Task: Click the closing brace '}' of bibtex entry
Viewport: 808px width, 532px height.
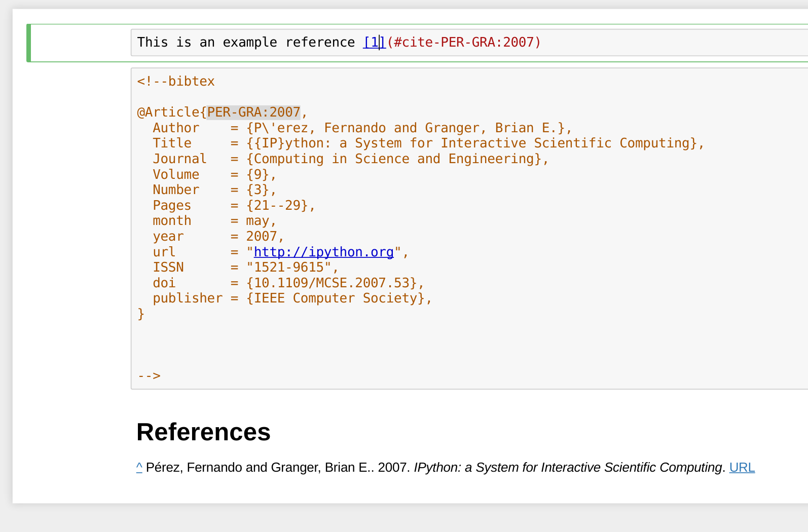Action: point(141,314)
